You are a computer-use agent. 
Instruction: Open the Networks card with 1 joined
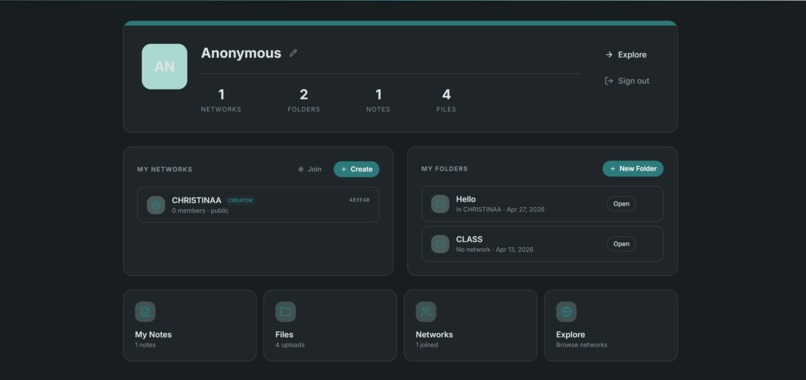pyautogui.click(x=470, y=325)
